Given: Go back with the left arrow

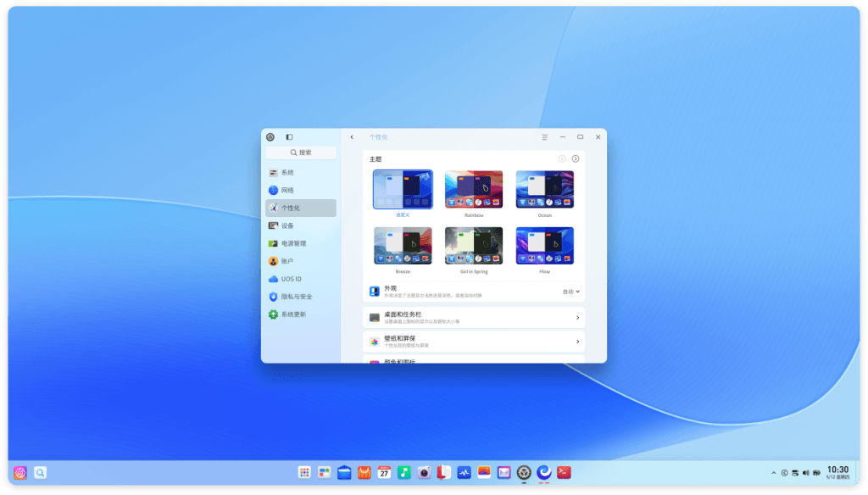Looking at the screenshot, I should click(352, 136).
